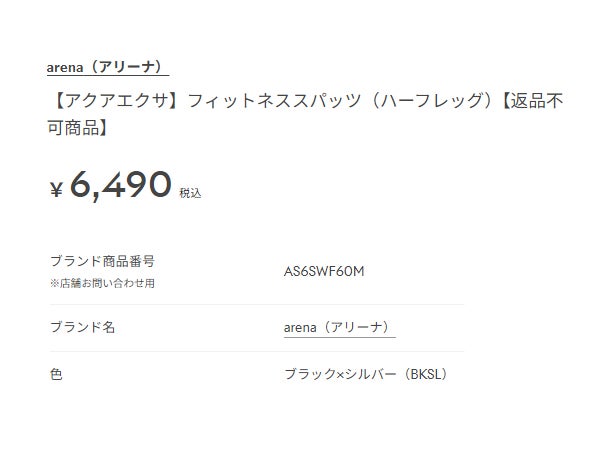Click the 税込 tax-included label
The height and width of the screenshot is (450, 600).
tap(190, 193)
